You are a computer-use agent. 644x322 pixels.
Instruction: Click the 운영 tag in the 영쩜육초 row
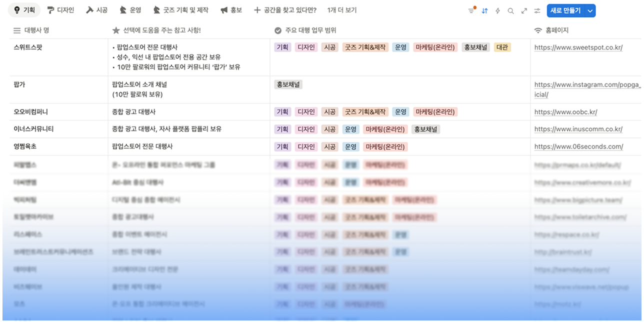pyautogui.click(x=350, y=147)
